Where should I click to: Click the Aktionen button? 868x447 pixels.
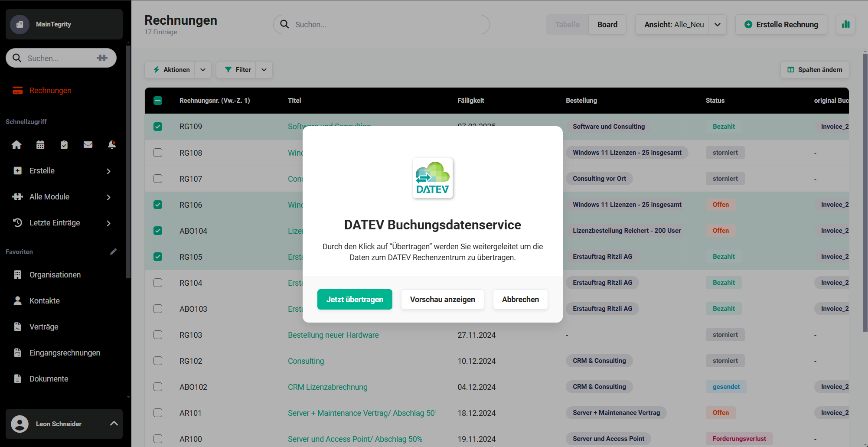click(170, 70)
